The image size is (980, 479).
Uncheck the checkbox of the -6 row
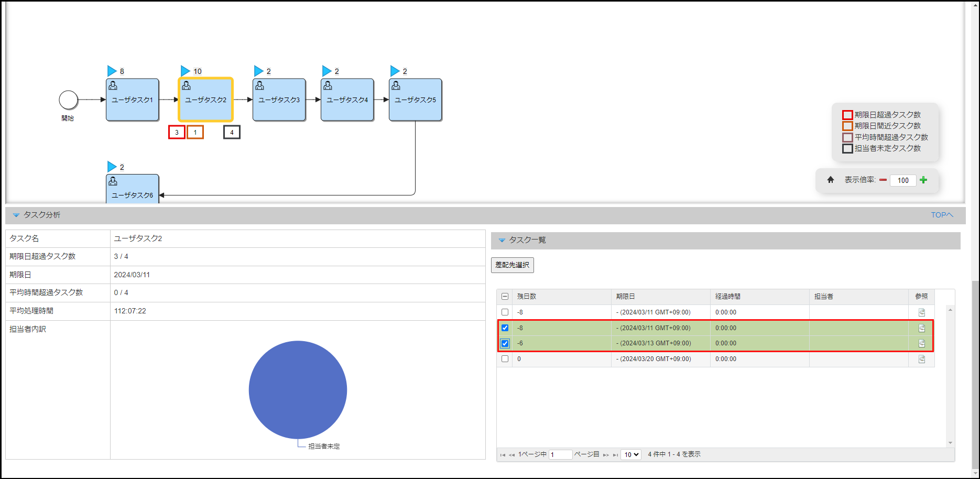click(505, 343)
